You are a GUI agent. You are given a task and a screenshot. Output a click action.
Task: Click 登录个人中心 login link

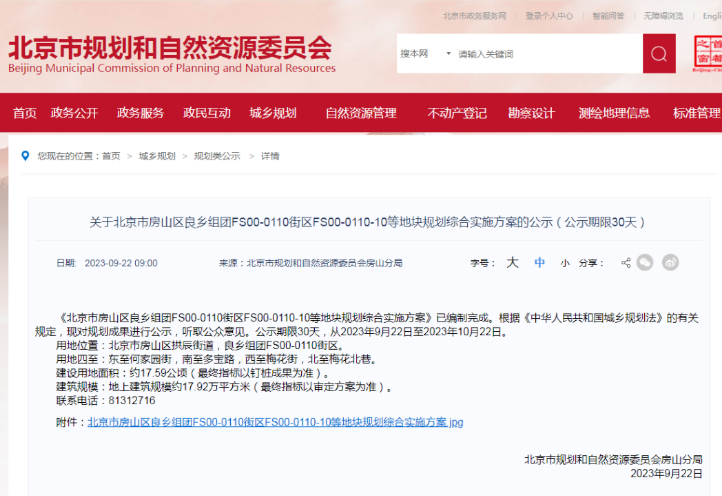pos(549,16)
